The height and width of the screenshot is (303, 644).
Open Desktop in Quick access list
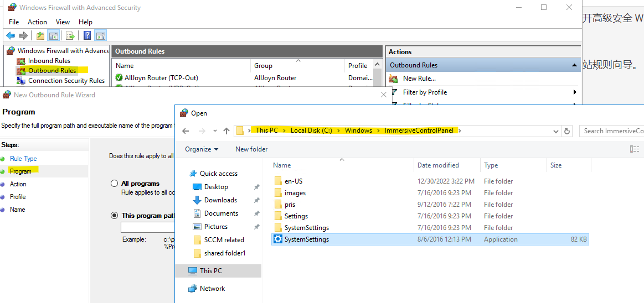coord(216,186)
